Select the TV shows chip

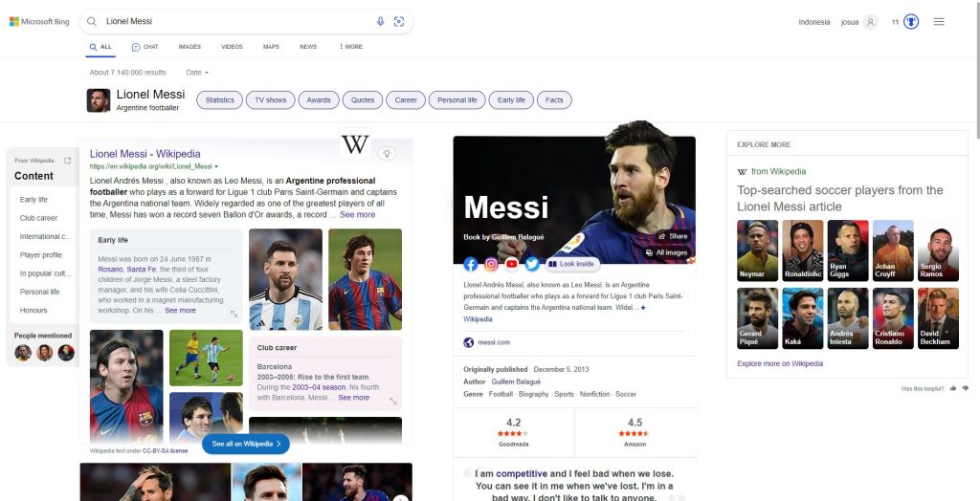tap(271, 100)
